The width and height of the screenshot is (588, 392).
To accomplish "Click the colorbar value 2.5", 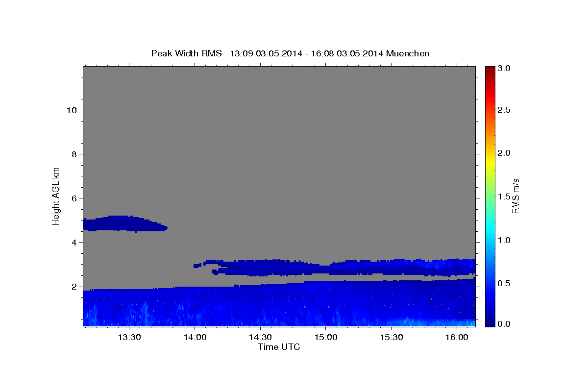I will point(505,110).
